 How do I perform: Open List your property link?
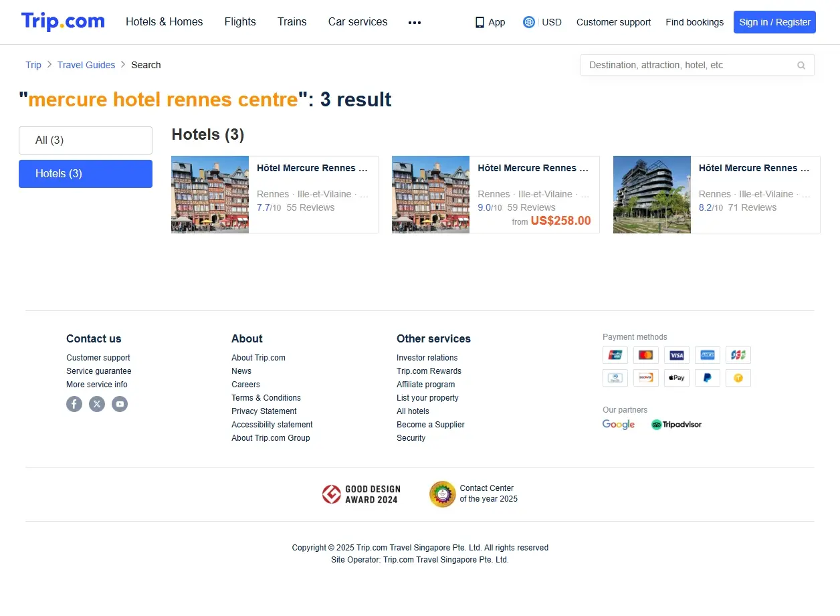tap(427, 398)
